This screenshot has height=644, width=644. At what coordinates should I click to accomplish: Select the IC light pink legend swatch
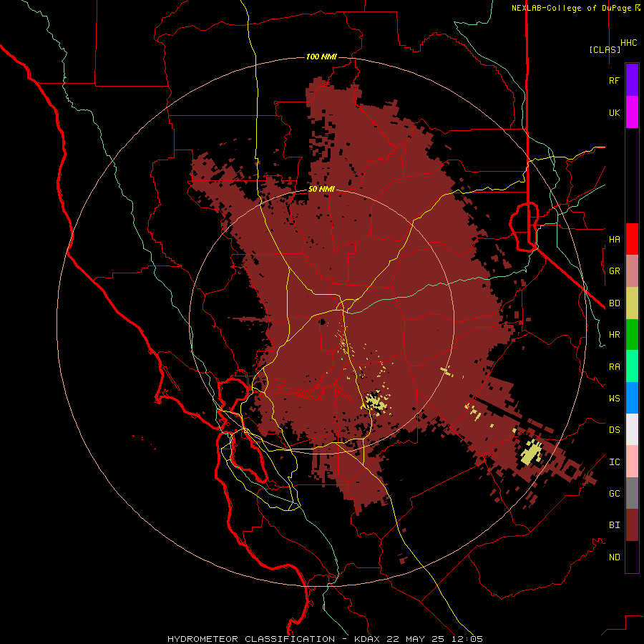tap(632, 462)
